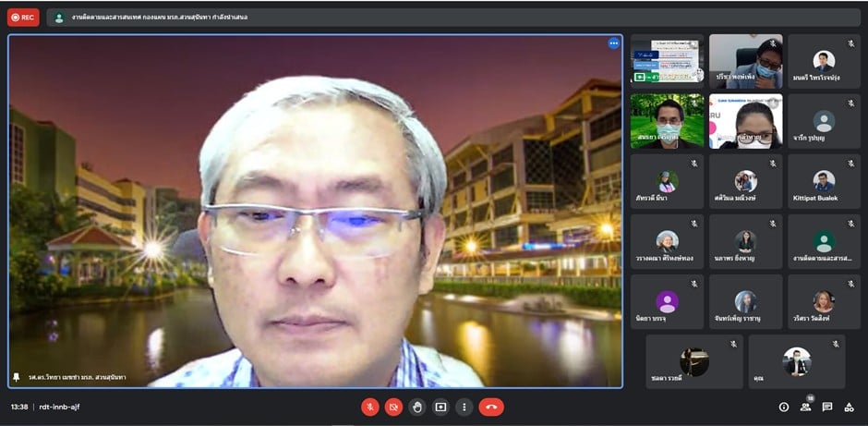Turn on the disabled camera button
This screenshot has height=426, width=868.
[x=394, y=407]
